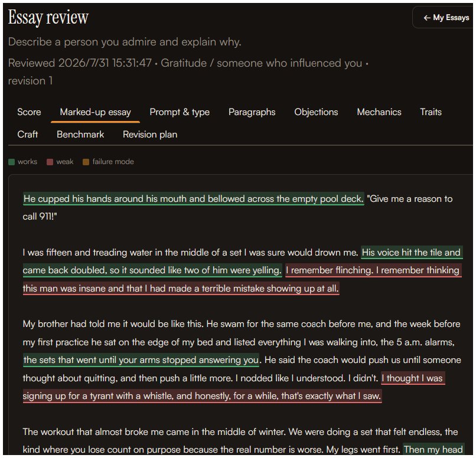Image resolution: width=476 pixels, height=458 pixels.
Task: Click the 'revision 1' label
Action: 30,81
